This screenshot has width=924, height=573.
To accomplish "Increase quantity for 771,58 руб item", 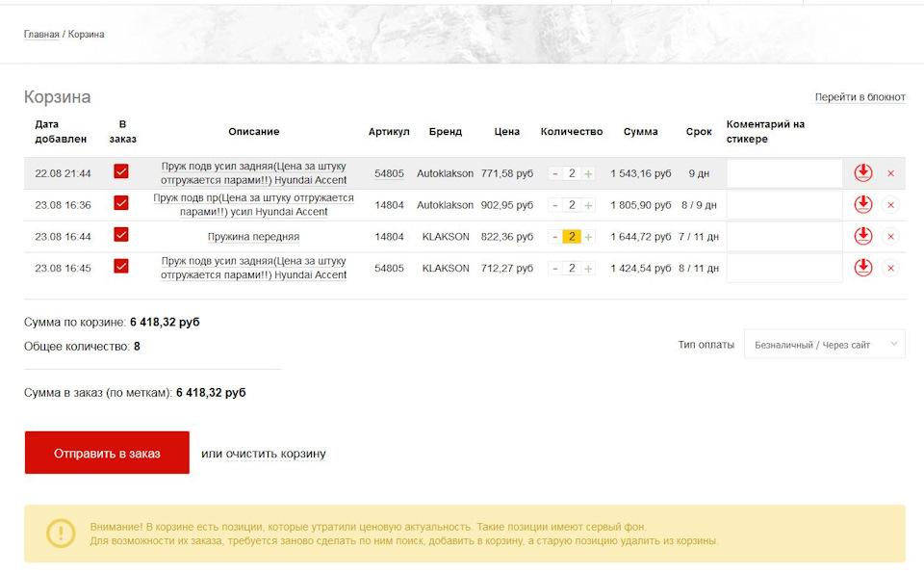I will click(x=588, y=173).
